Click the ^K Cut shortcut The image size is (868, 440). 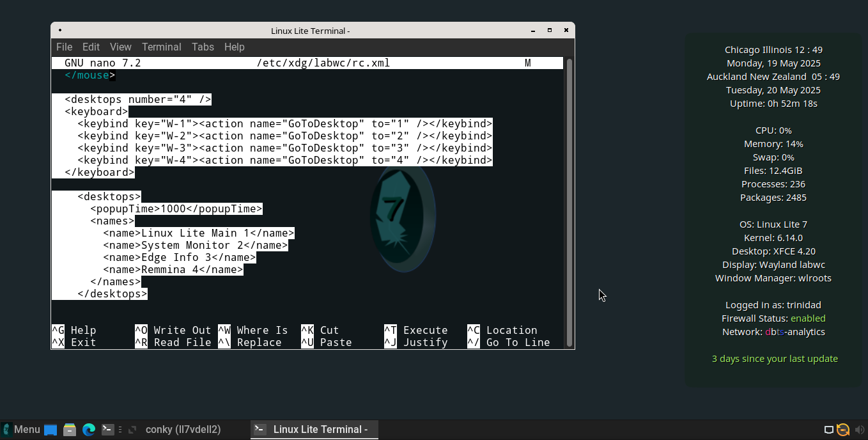coord(320,330)
